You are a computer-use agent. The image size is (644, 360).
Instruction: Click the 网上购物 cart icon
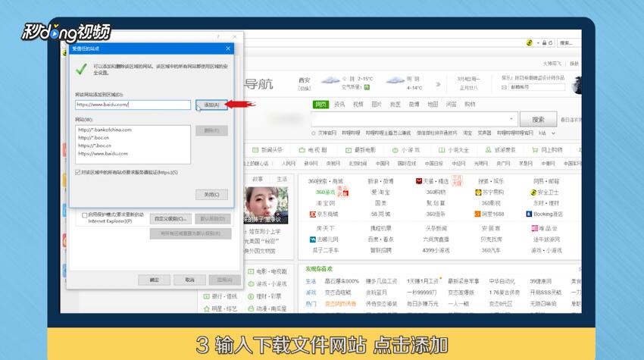pyautogui.click(x=535, y=150)
